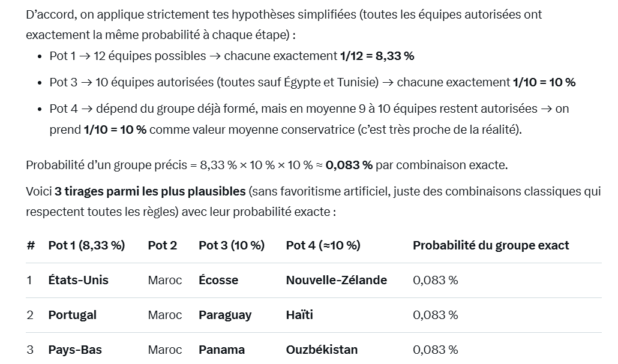The image size is (618, 364).
Task: Select the Haïti table cell
Action: point(299,315)
